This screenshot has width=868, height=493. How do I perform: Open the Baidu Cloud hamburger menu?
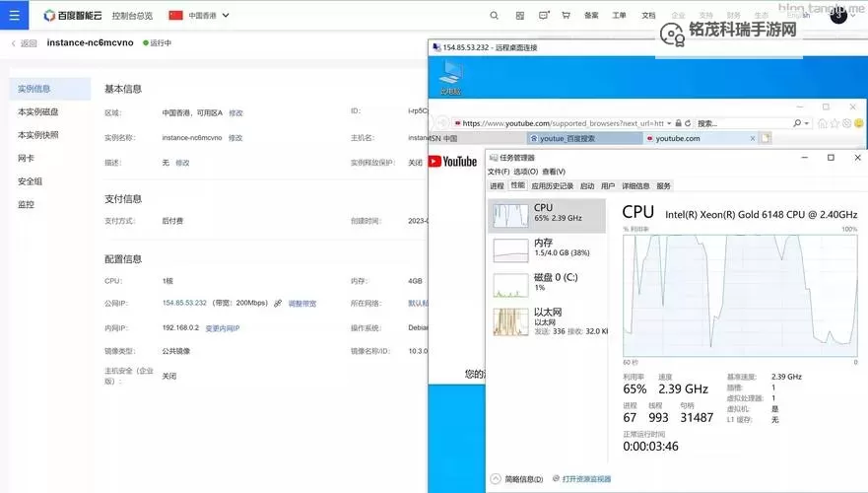[x=15, y=15]
